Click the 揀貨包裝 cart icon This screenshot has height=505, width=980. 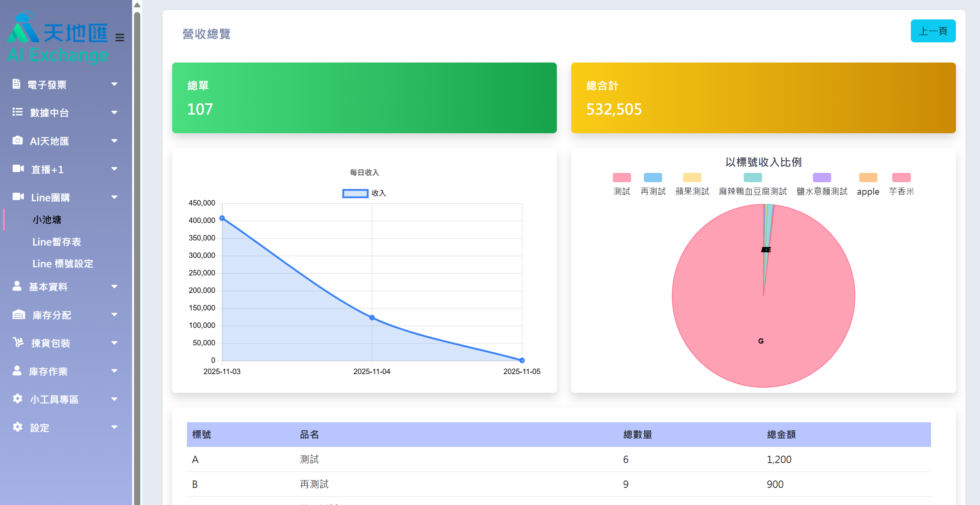[18, 343]
